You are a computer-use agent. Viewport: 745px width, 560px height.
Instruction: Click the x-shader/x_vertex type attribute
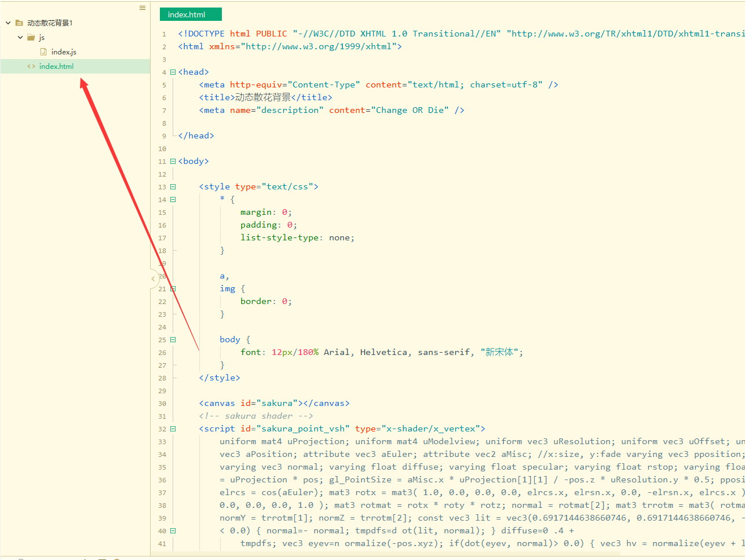pyautogui.click(x=417, y=429)
